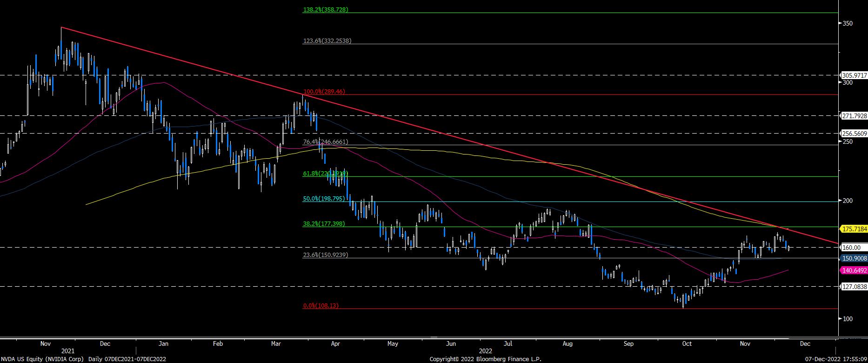Select the 256.5609 price tag

[854, 134]
